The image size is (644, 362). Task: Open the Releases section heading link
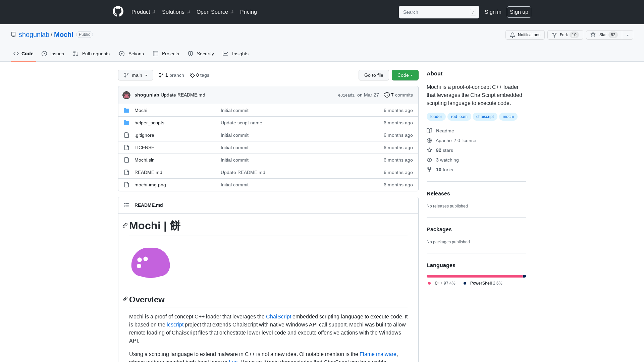(x=438, y=193)
